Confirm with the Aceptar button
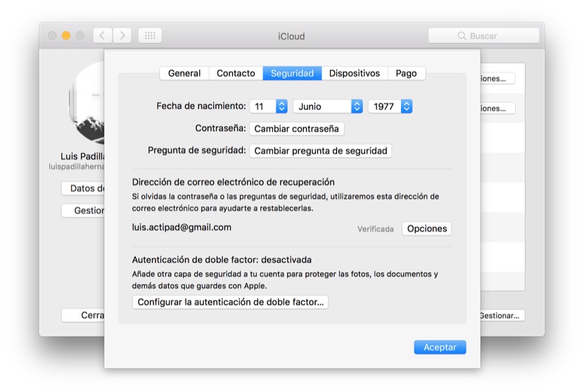Viewport: 584px width, 392px height. 440,347
